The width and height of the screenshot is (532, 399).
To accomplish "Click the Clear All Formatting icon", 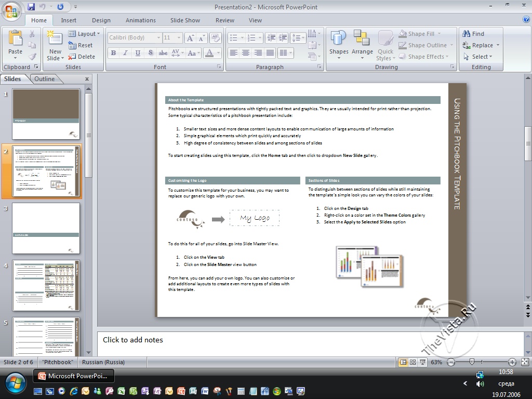I will (x=216, y=38).
